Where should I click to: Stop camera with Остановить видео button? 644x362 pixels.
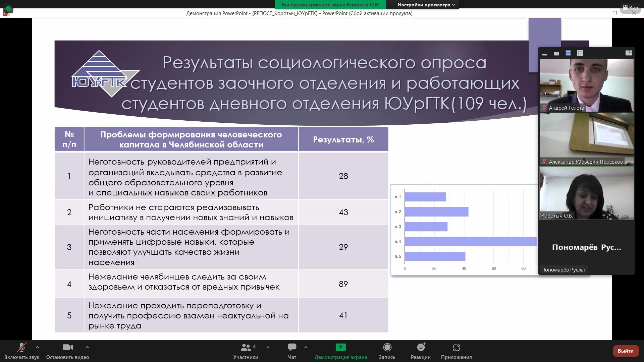pos(68,351)
